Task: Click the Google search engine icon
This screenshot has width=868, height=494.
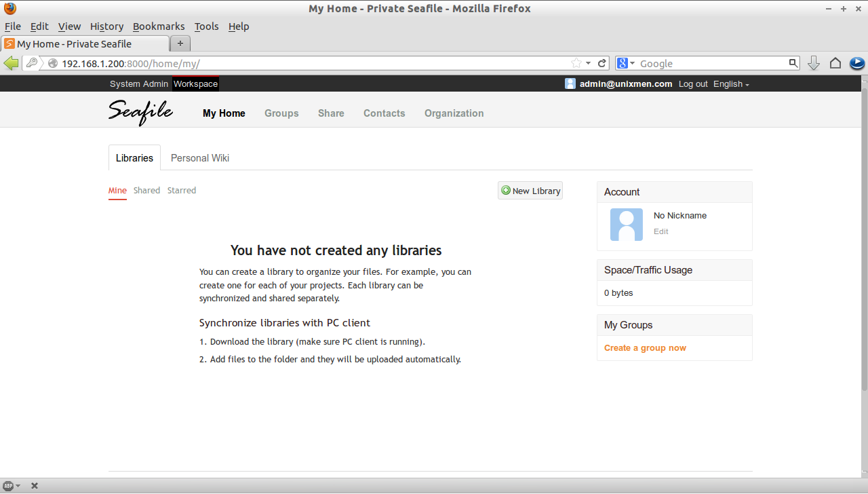Action: click(x=623, y=63)
